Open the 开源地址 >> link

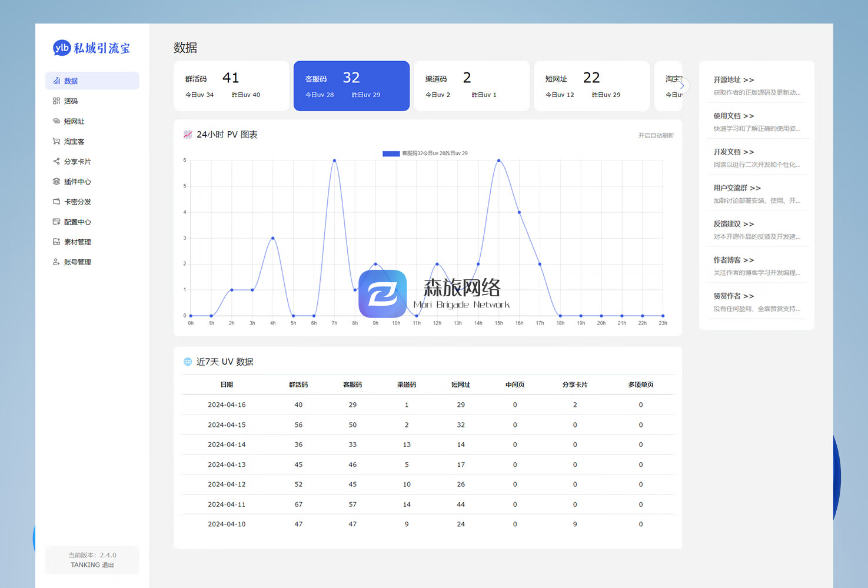click(x=733, y=79)
